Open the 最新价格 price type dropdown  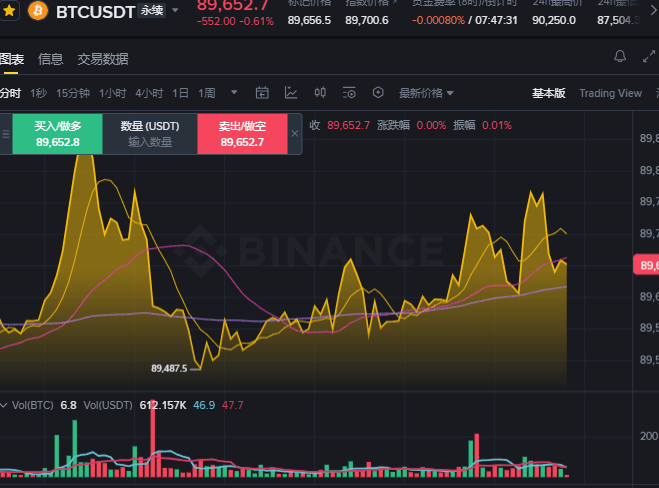[x=426, y=93]
